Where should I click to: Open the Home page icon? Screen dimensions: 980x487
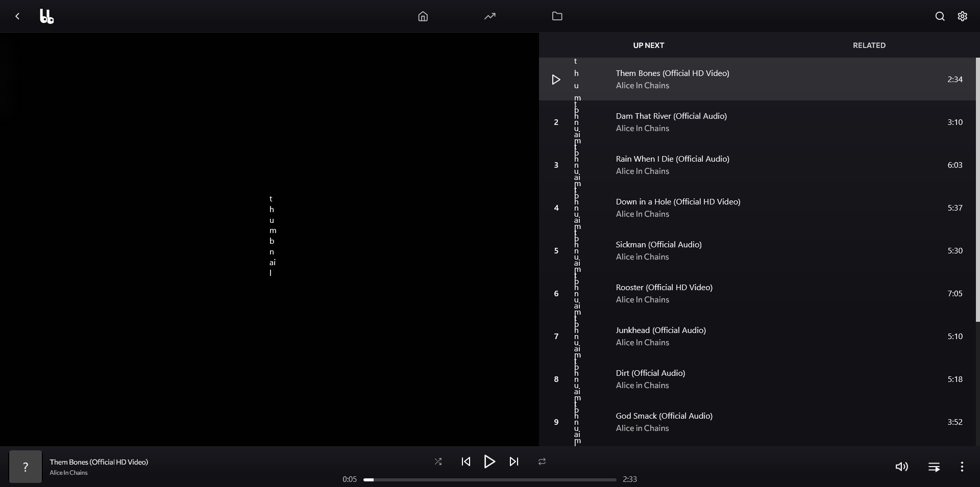click(x=423, y=16)
